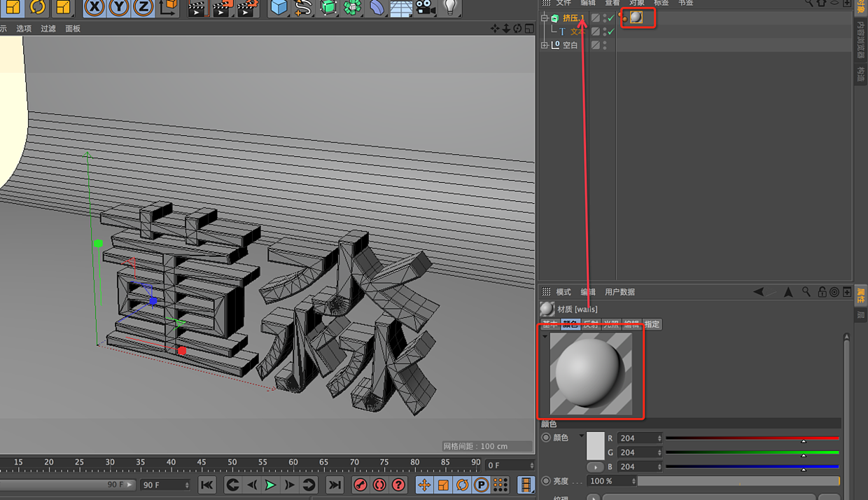Image resolution: width=868 pixels, height=500 pixels.
Task: Open the green array modeling objects icon
Action: [353, 8]
